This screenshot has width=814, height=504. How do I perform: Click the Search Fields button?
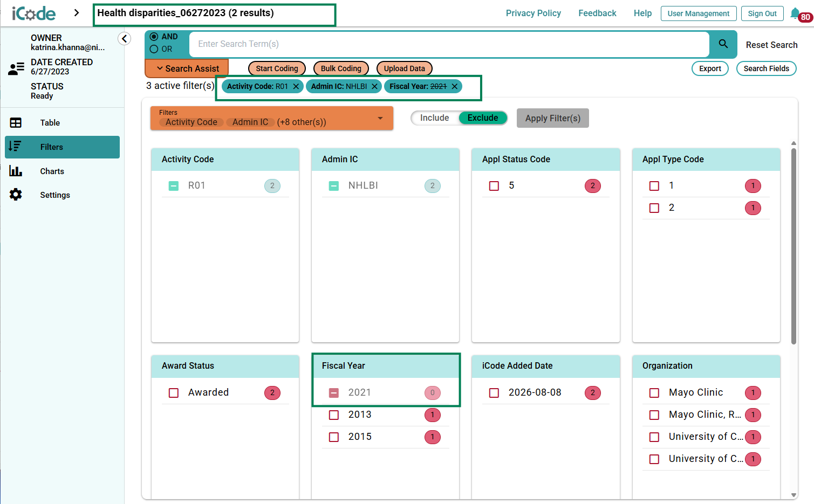(x=766, y=68)
